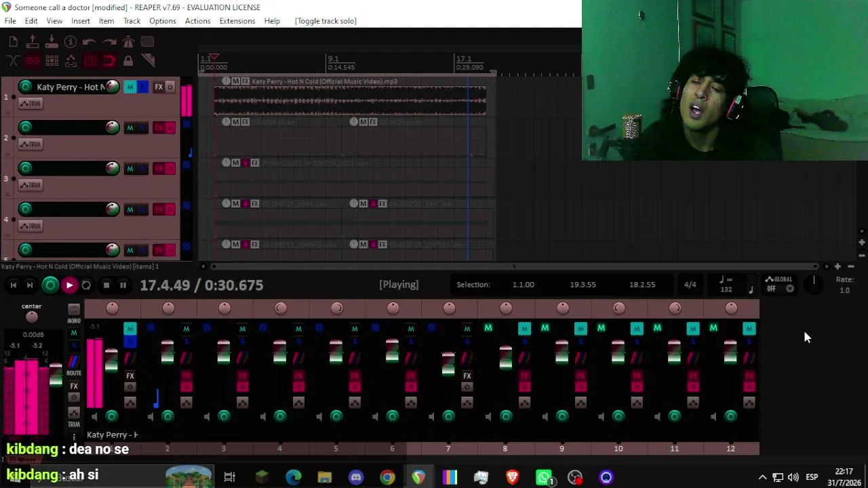Open the global automation override dropdown
Image resolution: width=868 pixels, height=488 pixels.
(x=779, y=285)
